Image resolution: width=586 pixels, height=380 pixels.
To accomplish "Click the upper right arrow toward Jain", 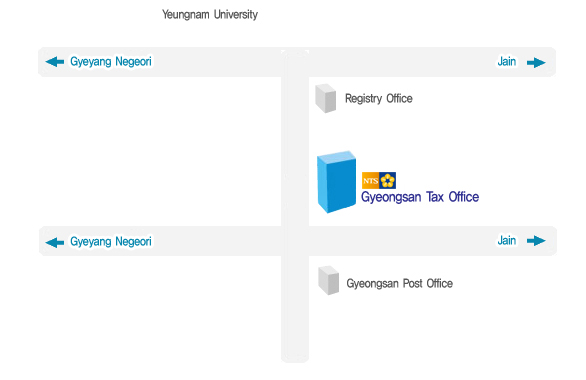I will [x=536, y=62].
